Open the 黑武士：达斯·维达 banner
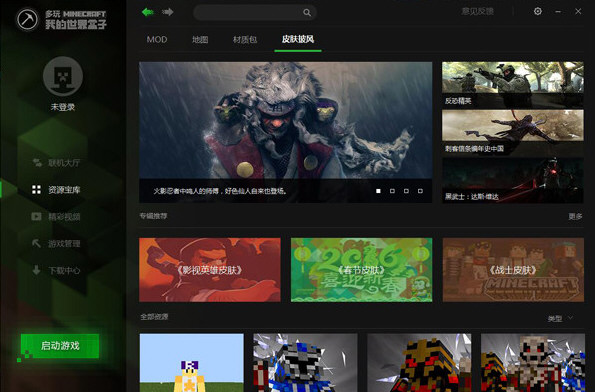This screenshot has height=392, width=595. [513, 180]
